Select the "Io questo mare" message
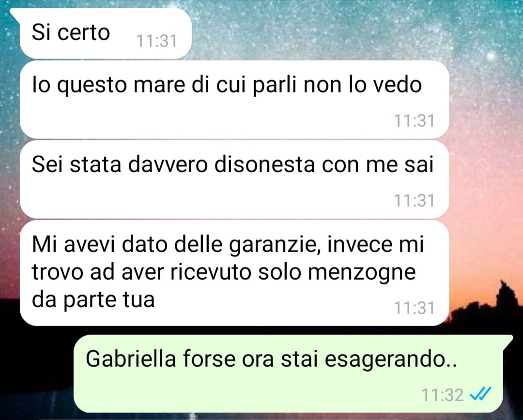This screenshot has height=420, width=523. (234, 100)
